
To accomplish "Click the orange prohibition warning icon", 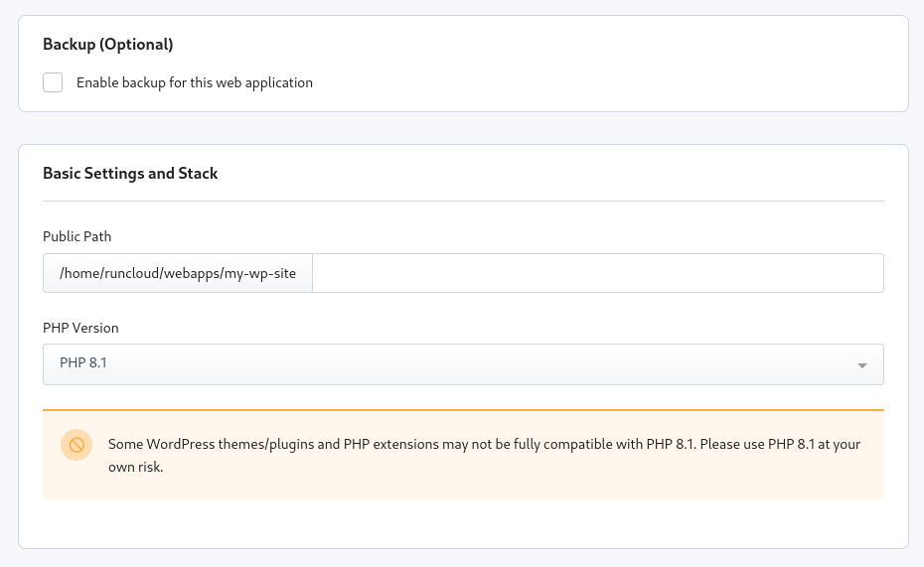I will [x=76, y=445].
